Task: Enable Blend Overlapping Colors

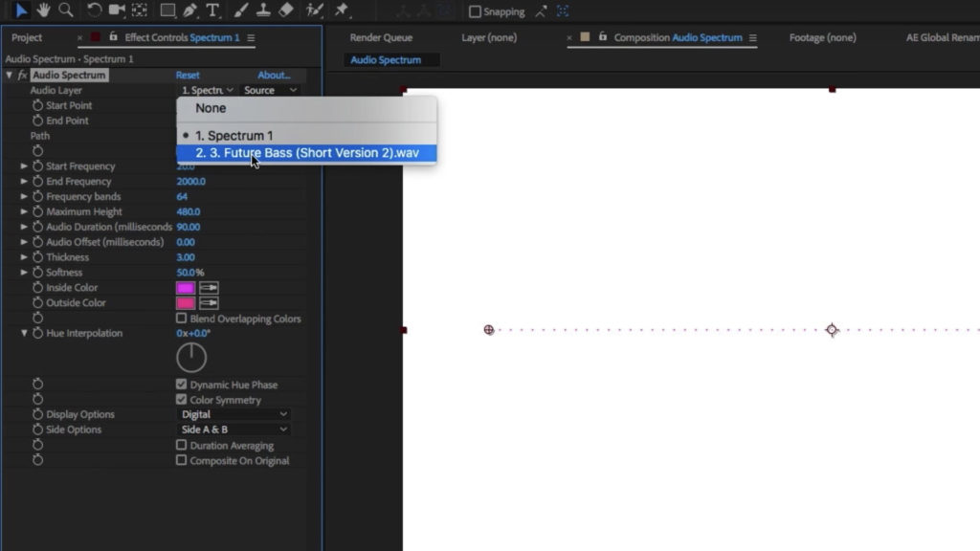Action: [181, 318]
